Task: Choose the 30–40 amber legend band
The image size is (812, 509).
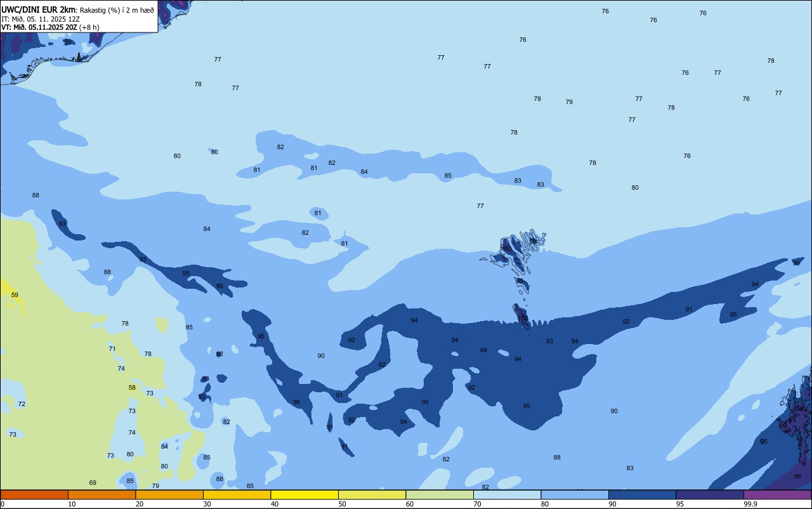Action: 237,494
